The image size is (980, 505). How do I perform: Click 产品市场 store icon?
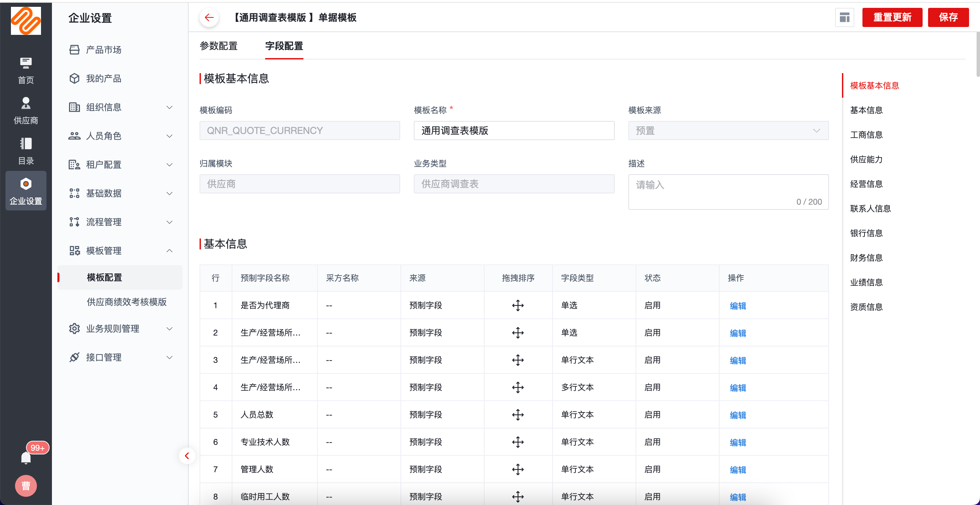(x=74, y=50)
